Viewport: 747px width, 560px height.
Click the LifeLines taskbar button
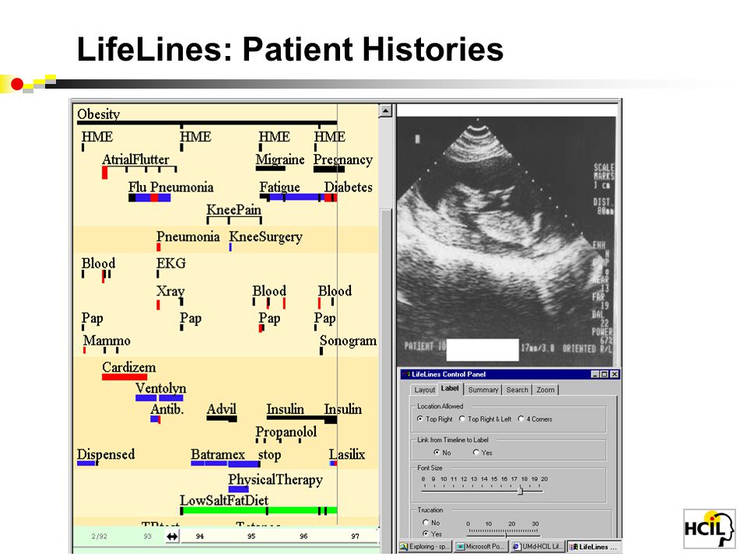pyautogui.click(x=594, y=547)
